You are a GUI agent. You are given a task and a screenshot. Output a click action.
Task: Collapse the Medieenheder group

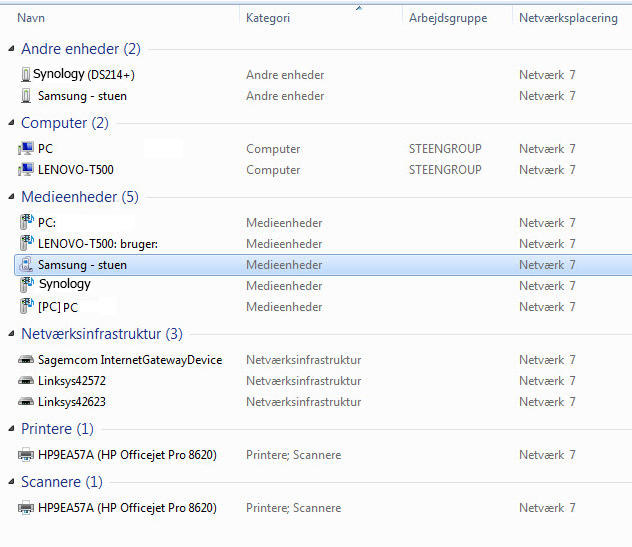click(x=11, y=197)
